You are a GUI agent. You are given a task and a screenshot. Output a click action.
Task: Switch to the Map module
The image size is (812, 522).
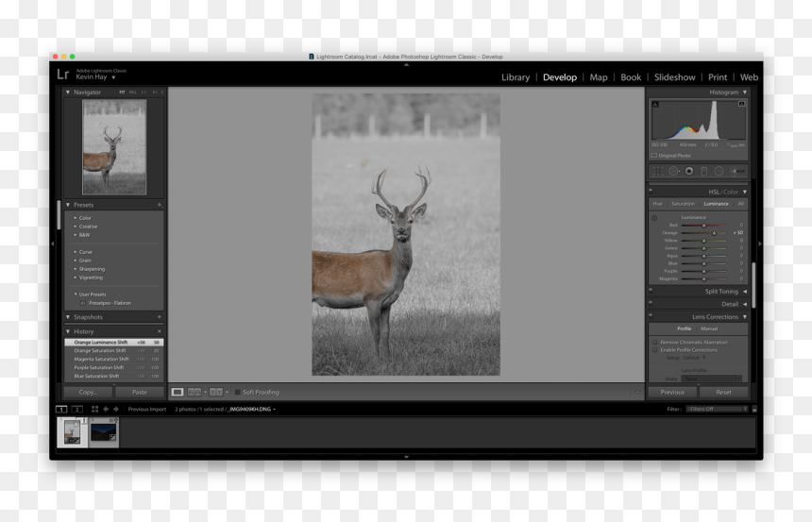[x=598, y=77]
